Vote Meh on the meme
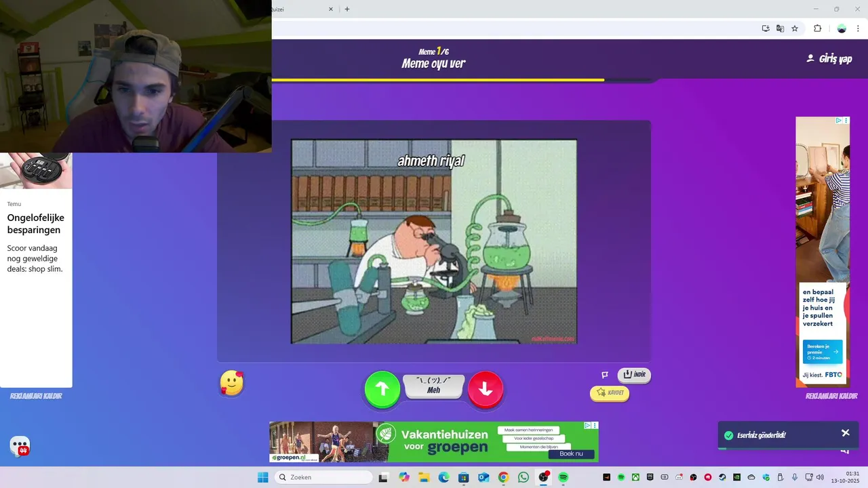The image size is (868, 488). pyautogui.click(x=434, y=386)
